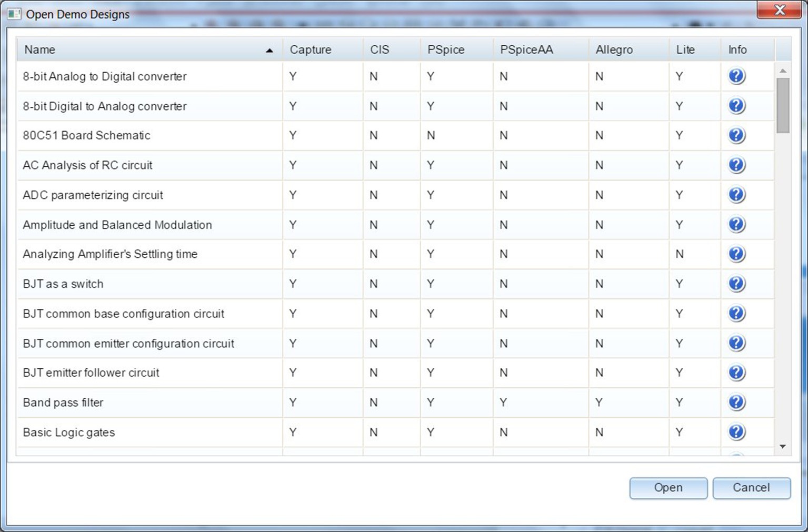Choose BJT emitter follower circuit
This screenshot has height=532, width=808.
coord(395,373)
